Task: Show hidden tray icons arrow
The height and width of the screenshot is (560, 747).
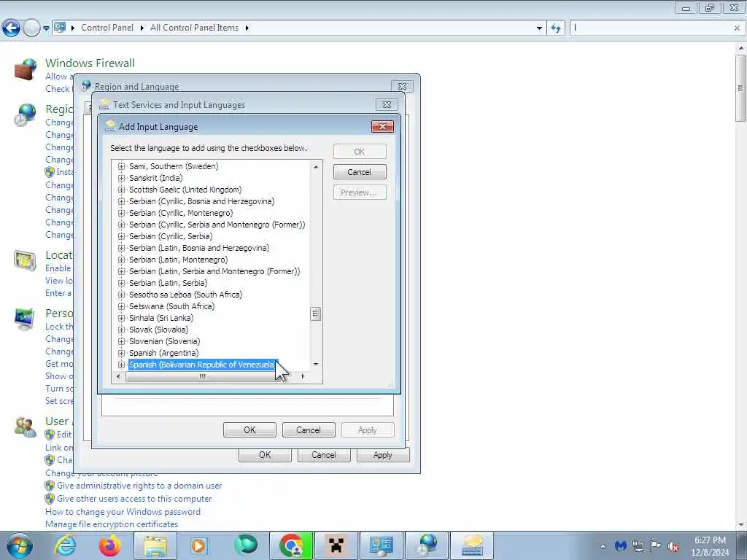Action: click(603, 546)
